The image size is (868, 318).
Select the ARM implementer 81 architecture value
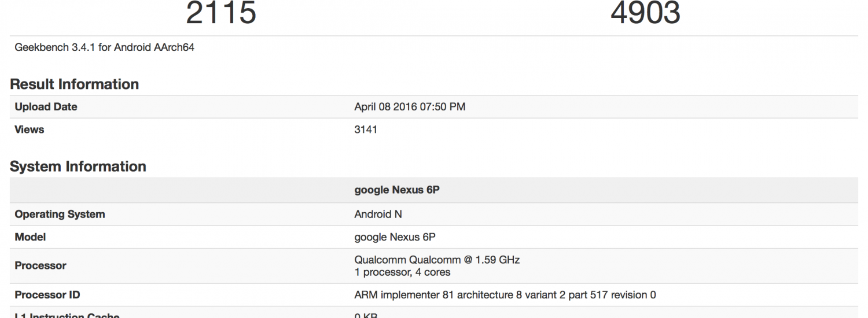click(x=505, y=295)
